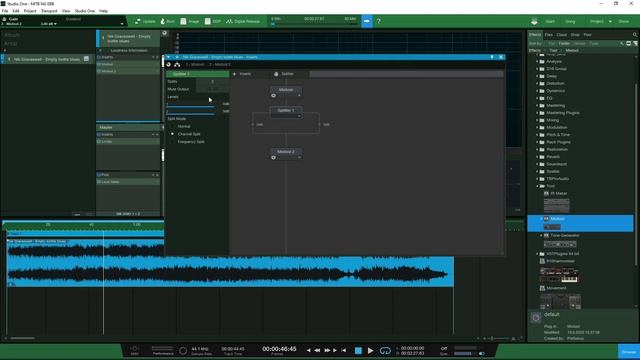Click the Start page button
The width and height of the screenshot is (640, 360).
click(x=550, y=21)
